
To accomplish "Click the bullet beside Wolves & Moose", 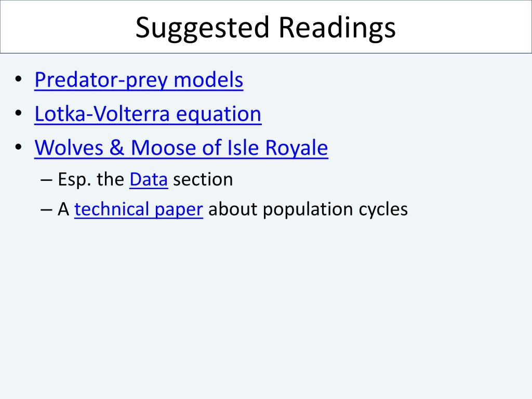I will coord(18,147).
